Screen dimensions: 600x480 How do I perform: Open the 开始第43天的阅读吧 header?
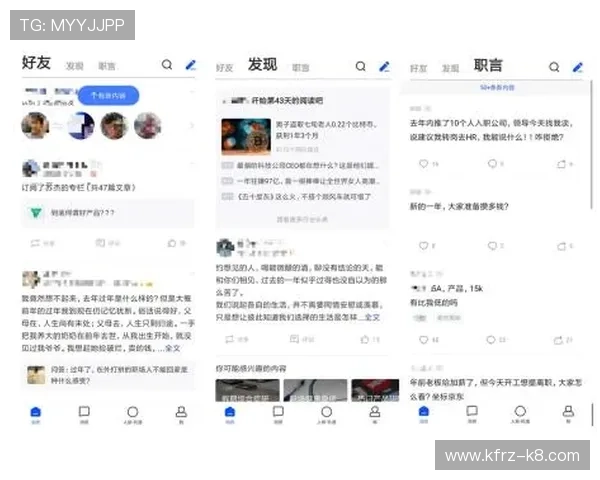(x=272, y=101)
